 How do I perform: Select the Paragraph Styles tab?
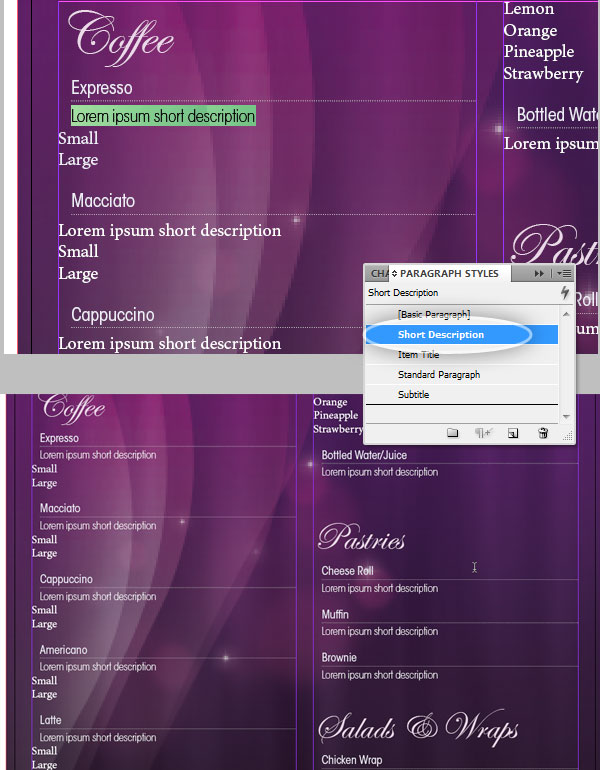(x=449, y=274)
